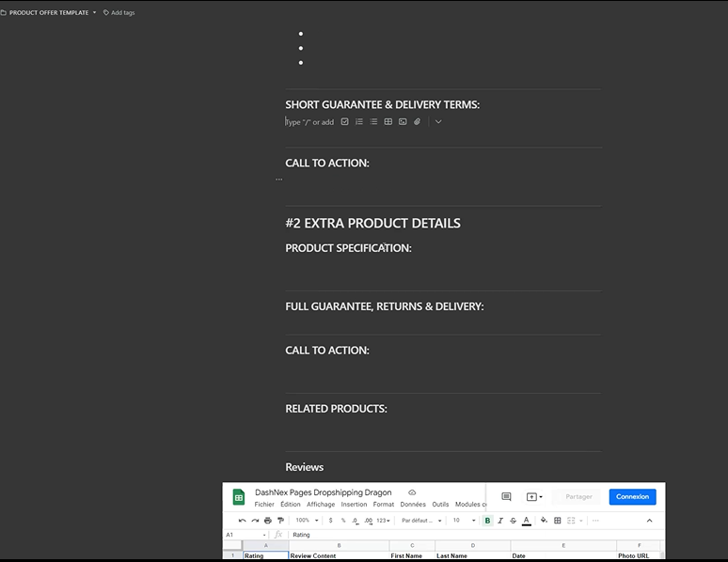Redo action in the spreadsheet
This screenshot has height=562, width=728.
pyautogui.click(x=255, y=521)
